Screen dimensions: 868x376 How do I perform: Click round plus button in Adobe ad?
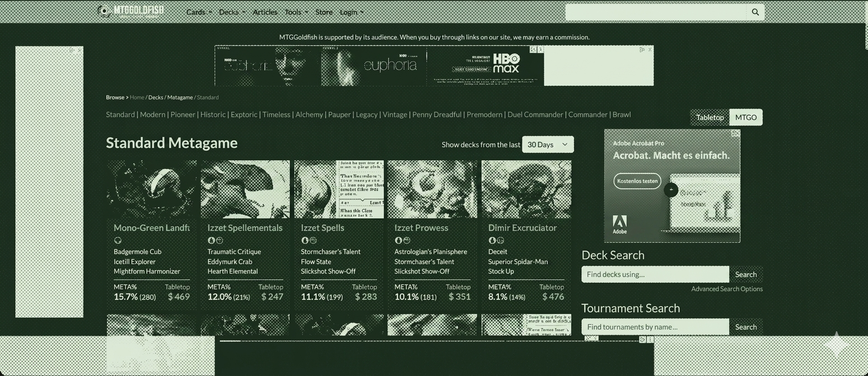671,190
